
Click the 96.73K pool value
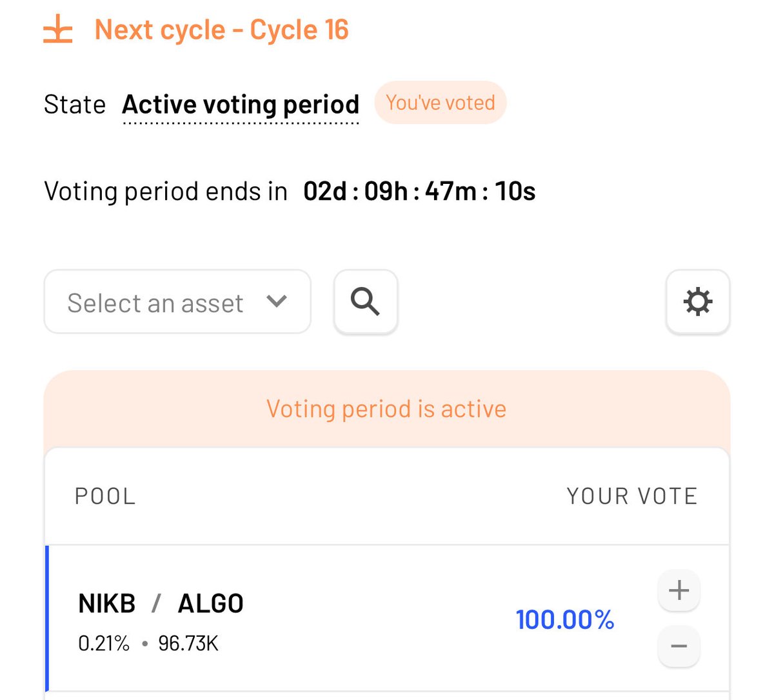(188, 643)
